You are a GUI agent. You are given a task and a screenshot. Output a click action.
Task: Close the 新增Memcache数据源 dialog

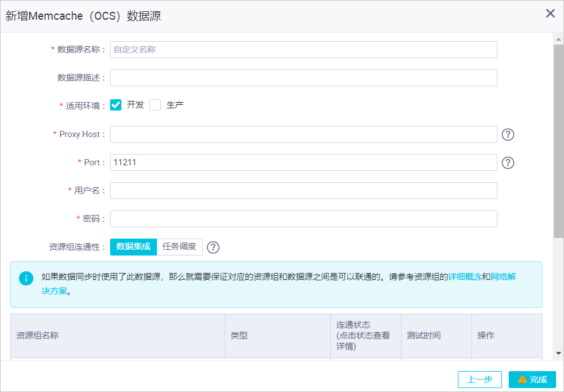pyautogui.click(x=550, y=14)
